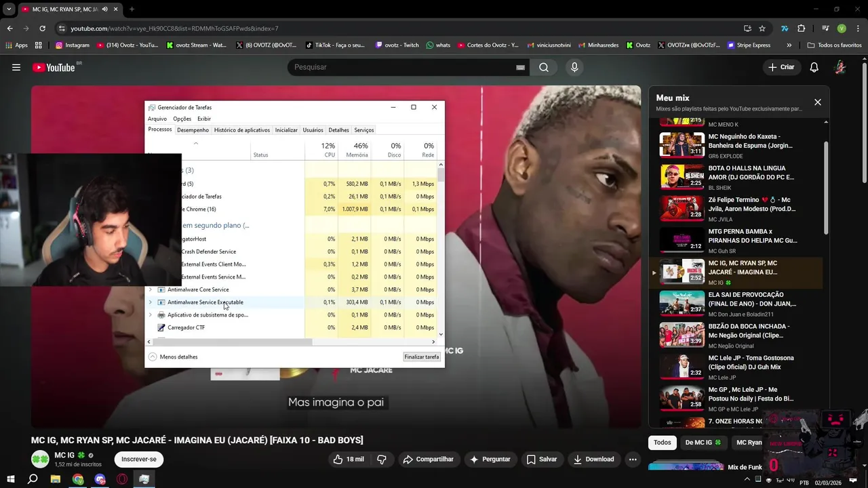Open YouTube notifications bell

[814, 67]
